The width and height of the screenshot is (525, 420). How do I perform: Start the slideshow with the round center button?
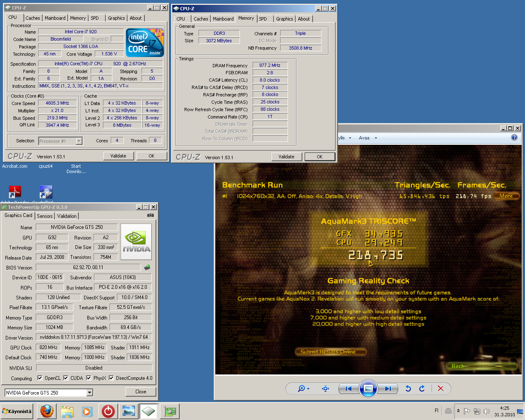pyautogui.click(x=368, y=388)
